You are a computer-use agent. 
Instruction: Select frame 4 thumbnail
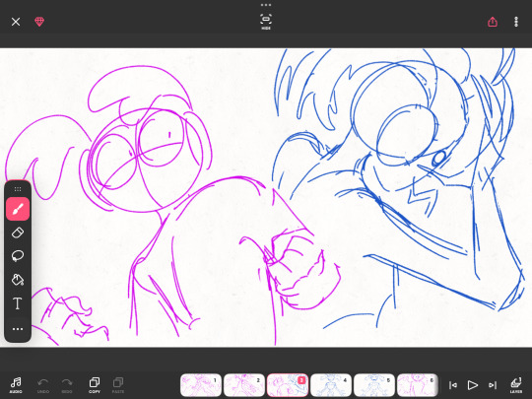pos(331,385)
